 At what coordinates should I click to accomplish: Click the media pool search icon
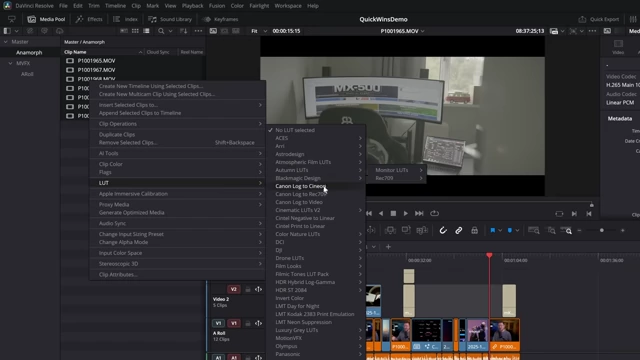click(161, 31)
